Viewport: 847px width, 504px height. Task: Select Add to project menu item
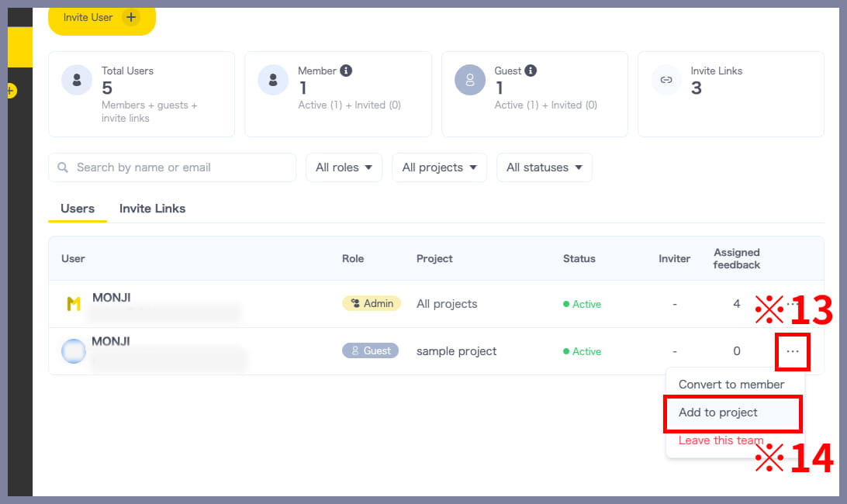pos(733,413)
